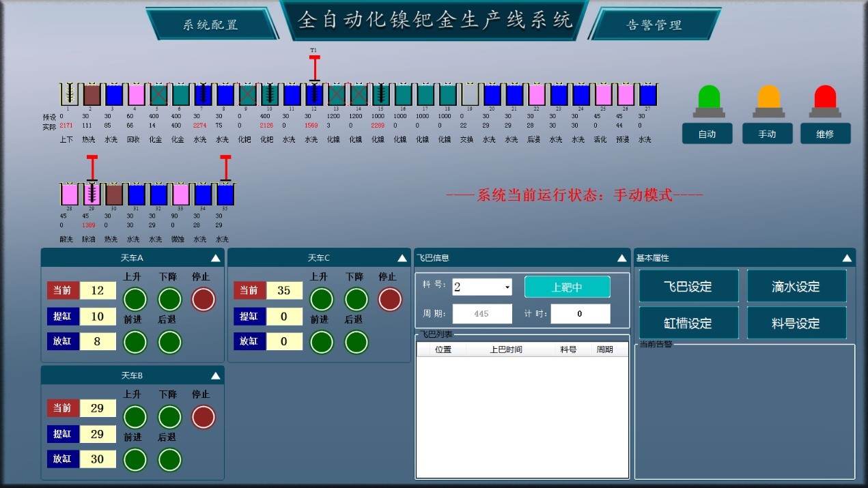Image resolution: width=868 pixels, height=488 pixels.
Task: Click the 计时 field in 飞巴信息
Action: click(x=580, y=314)
